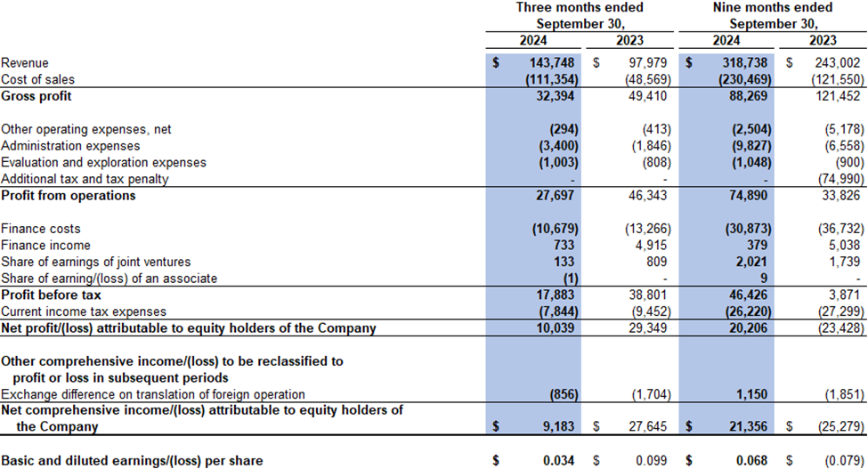Select Share of earnings of joint ventures label
The width and height of the screenshot is (868, 469).
[95, 262]
